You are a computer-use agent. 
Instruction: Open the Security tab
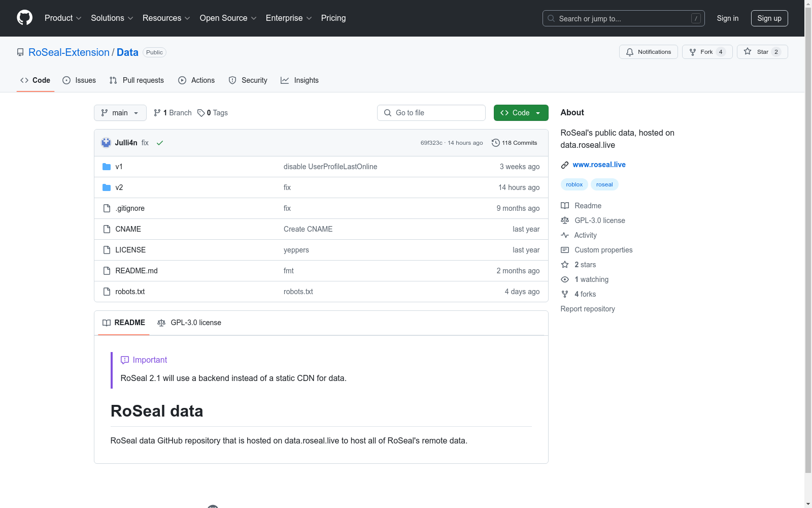(248, 80)
